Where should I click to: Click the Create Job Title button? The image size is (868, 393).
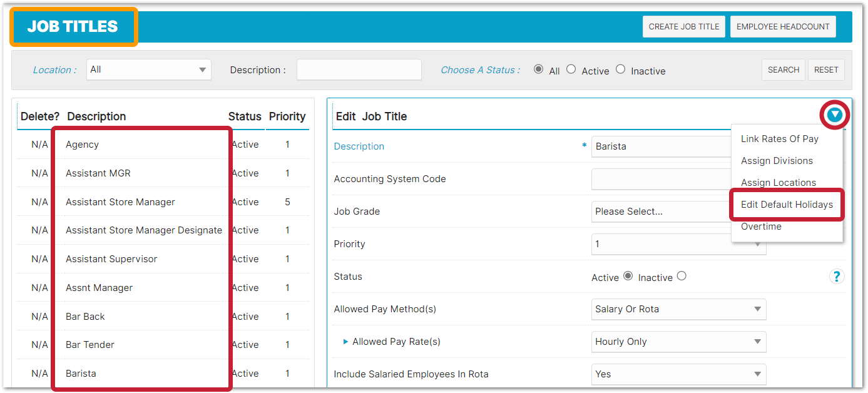coord(684,27)
